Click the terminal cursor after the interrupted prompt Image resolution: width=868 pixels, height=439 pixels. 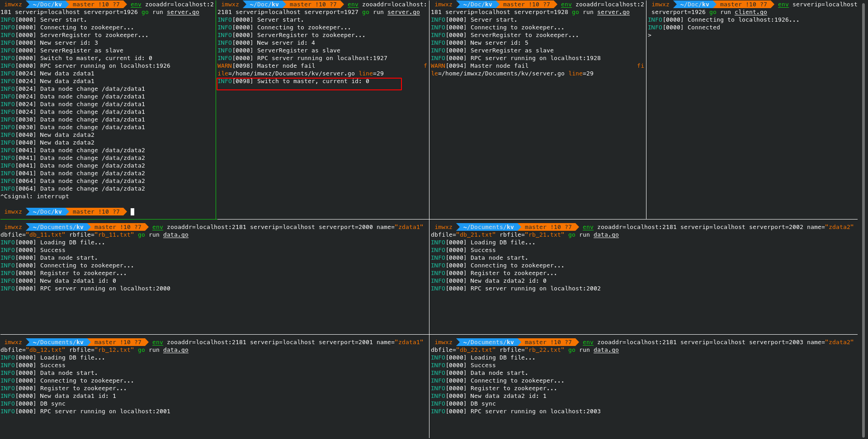coord(132,212)
